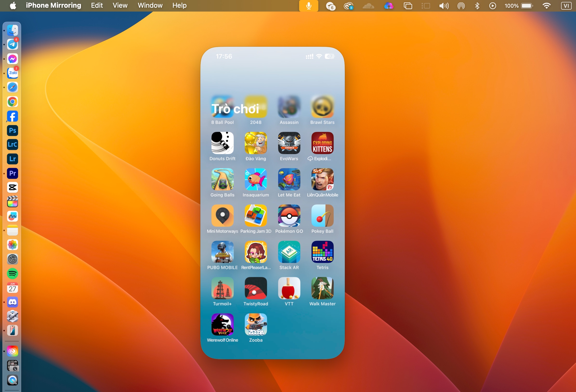Toggle Bluetooth from the menu bar

click(477, 6)
